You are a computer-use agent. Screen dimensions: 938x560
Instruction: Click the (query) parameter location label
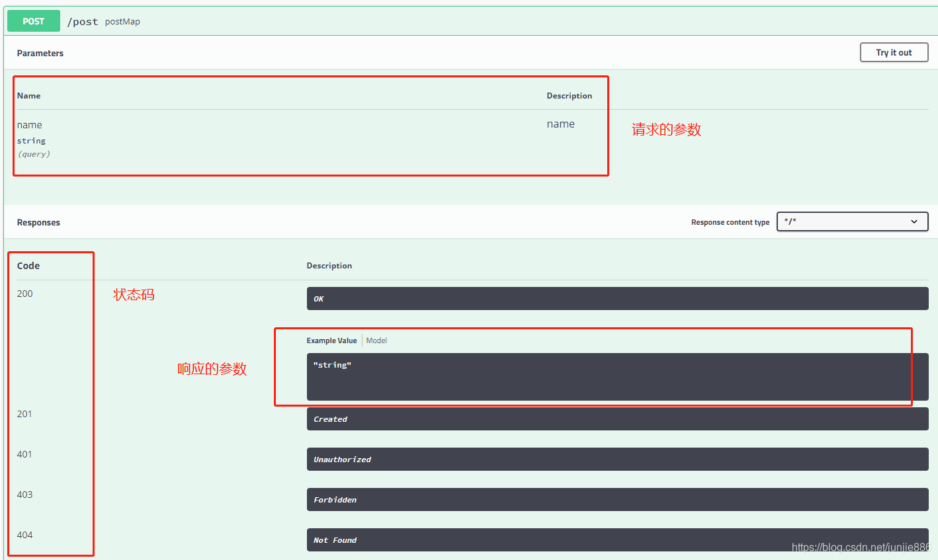click(x=34, y=154)
